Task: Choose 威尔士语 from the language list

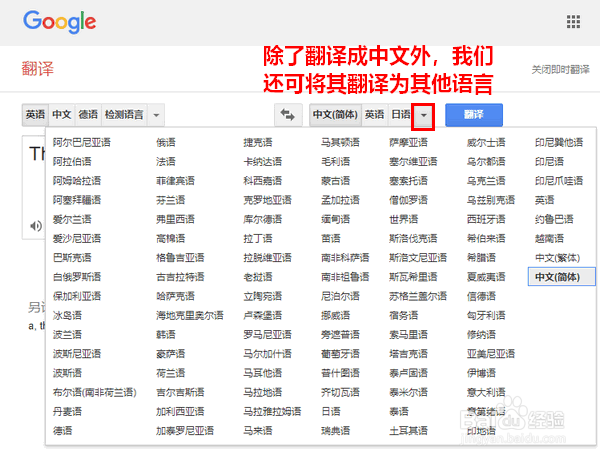Action: click(x=486, y=143)
